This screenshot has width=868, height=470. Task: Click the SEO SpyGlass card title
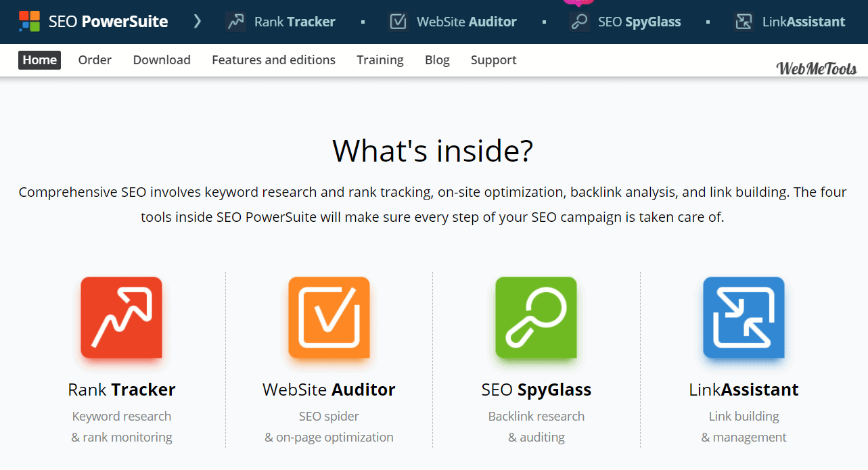coord(536,390)
